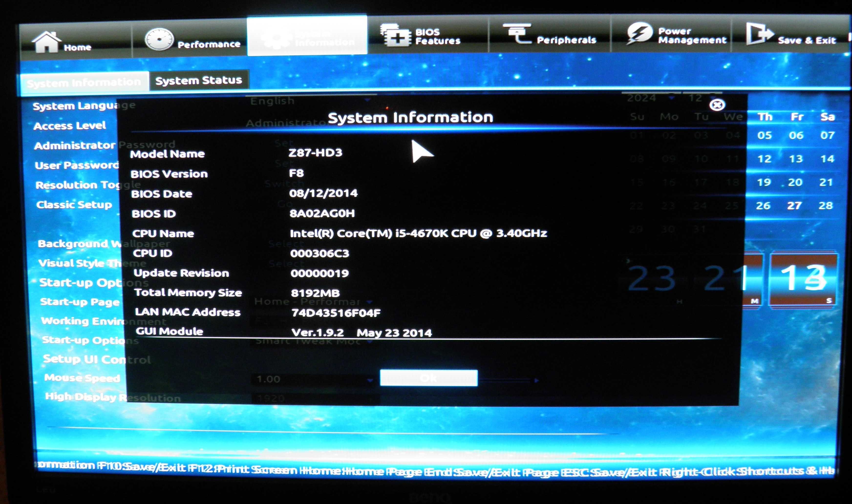Select the Working Environment option
Image resolution: width=852 pixels, height=504 pixels.
[104, 321]
